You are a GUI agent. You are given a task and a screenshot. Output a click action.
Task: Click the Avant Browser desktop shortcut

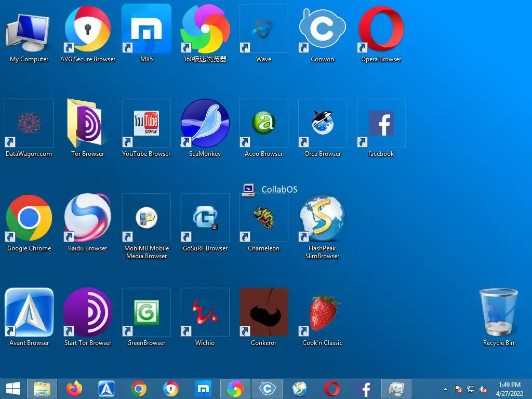coord(29,317)
